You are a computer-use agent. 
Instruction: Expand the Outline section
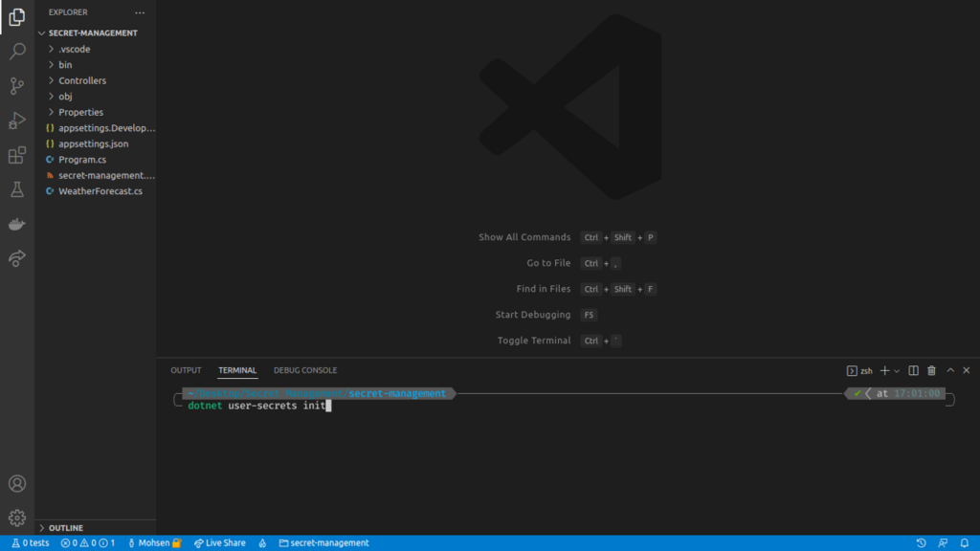[x=63, y=527]
